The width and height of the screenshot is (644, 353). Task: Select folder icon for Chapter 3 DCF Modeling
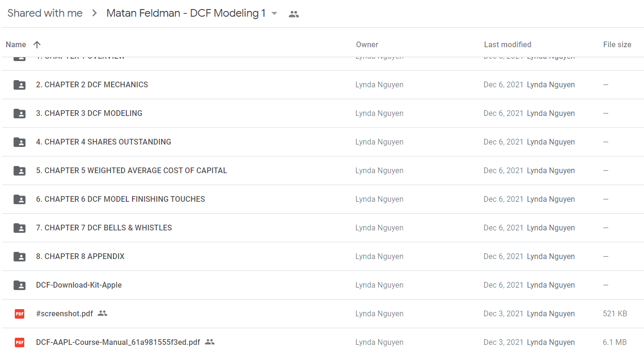[x=20, y=114]
